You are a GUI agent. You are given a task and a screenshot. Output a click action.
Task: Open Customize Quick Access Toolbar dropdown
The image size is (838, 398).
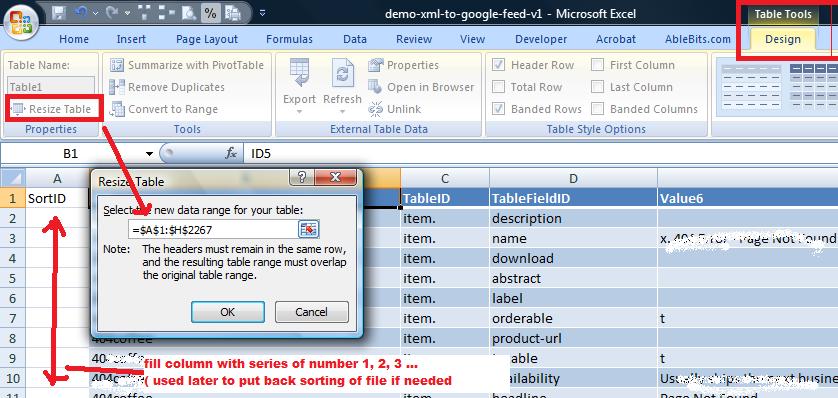pos(262,13)
